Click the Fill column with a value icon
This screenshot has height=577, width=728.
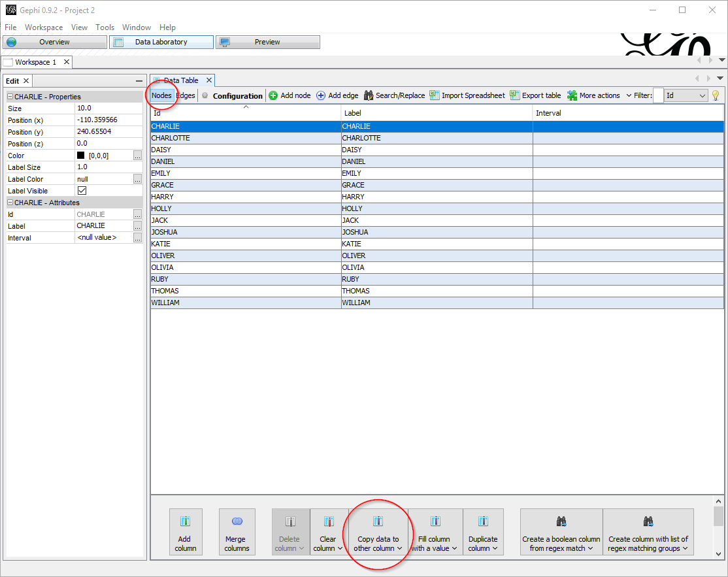[435, 521]
